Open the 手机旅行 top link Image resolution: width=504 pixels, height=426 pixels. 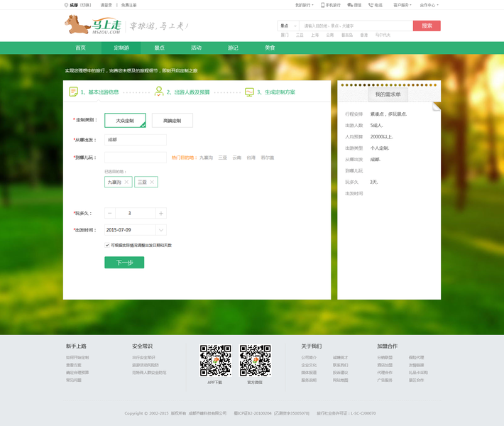(331, 5)
